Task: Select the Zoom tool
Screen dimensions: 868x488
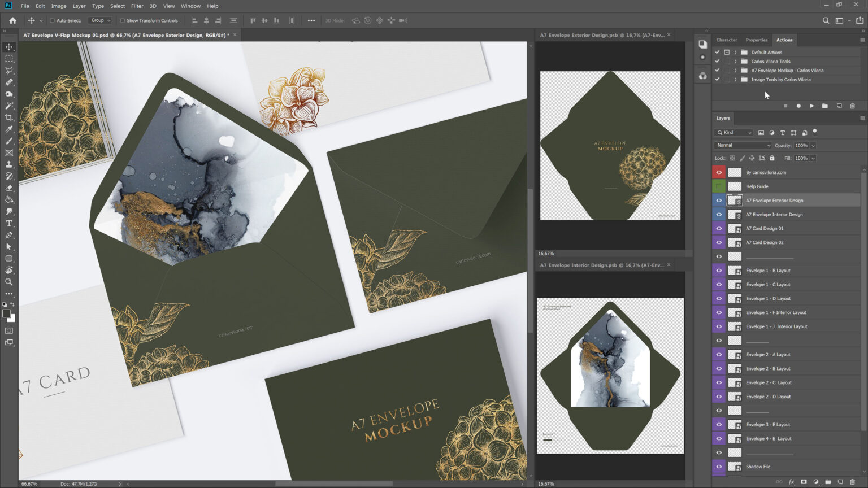Action: [x=8, y=282]
